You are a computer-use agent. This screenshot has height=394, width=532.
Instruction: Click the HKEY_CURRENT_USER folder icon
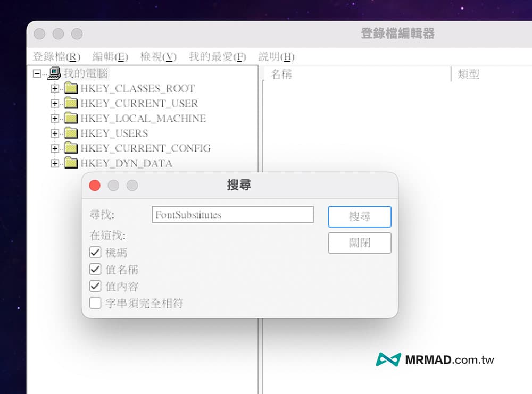(71, 103)
